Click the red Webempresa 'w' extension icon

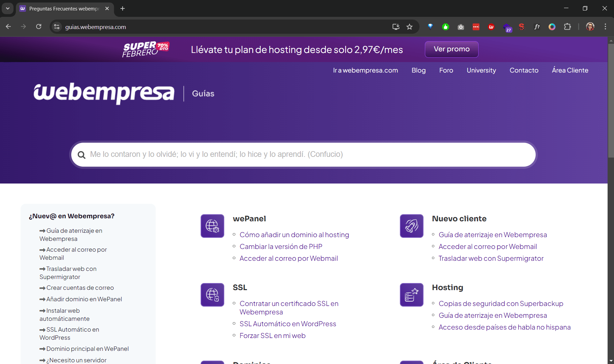coord(491,27)
